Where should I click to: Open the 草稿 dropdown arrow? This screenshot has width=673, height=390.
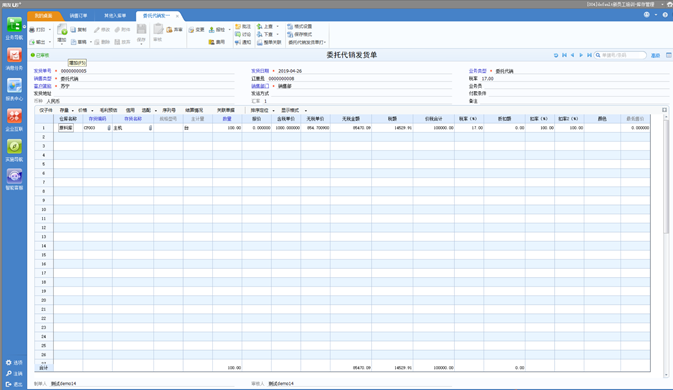[x=91, y=42]
